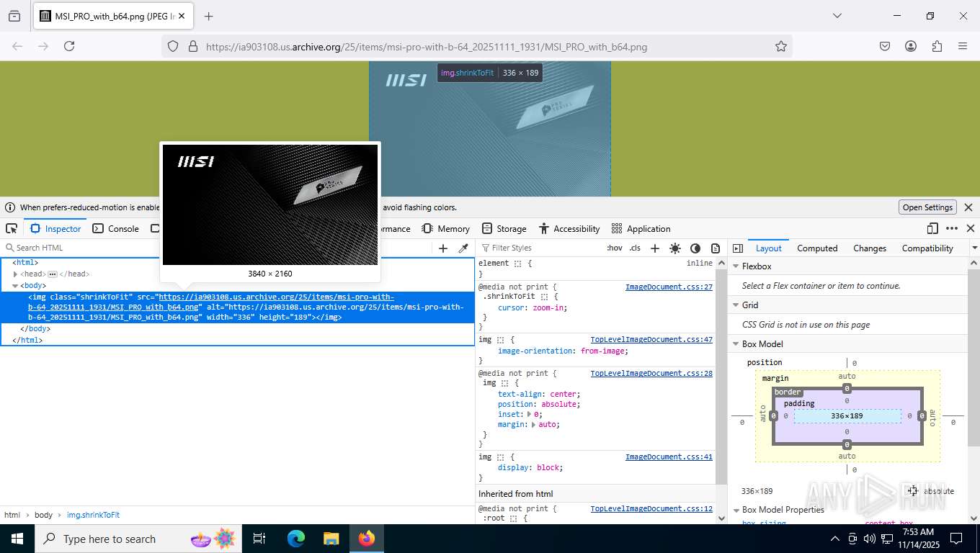Screen dimensions: 980x553
Task: Click the Open Settings button
Action: tap(927, 207)
